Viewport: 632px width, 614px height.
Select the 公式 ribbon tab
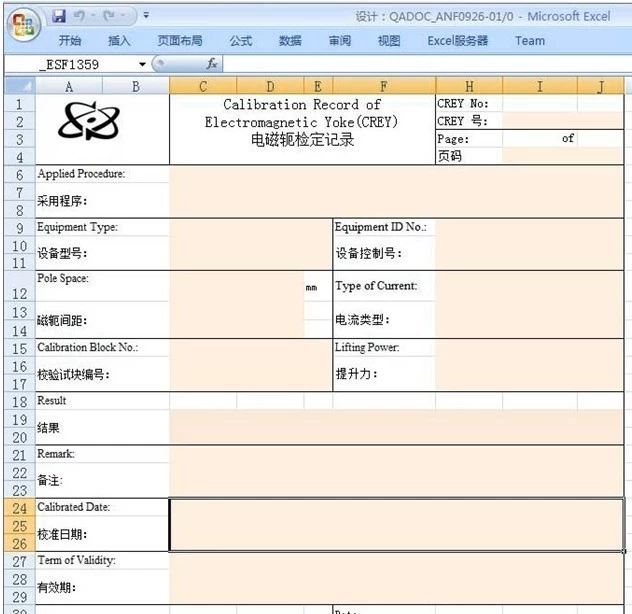[241, 41]
